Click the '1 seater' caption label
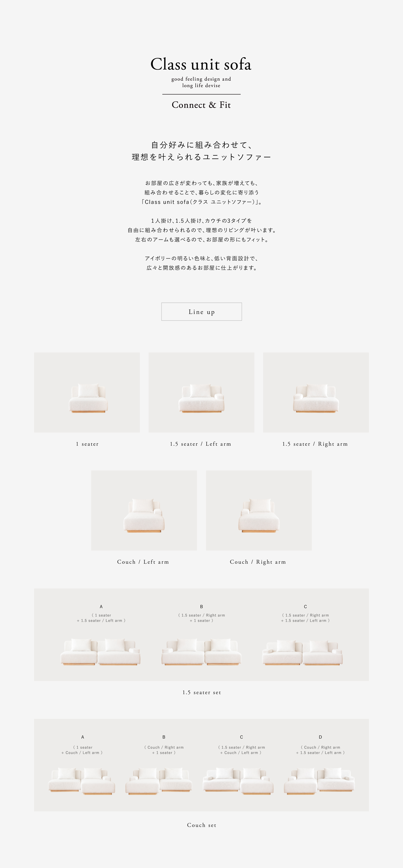Viewport: 403px width, 868px height. coord(87,444)
